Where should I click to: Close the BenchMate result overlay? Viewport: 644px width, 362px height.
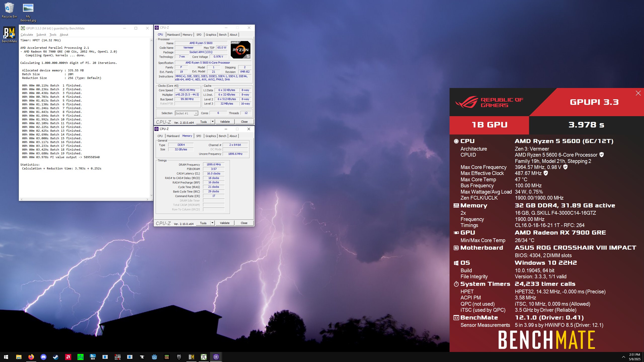638,93
